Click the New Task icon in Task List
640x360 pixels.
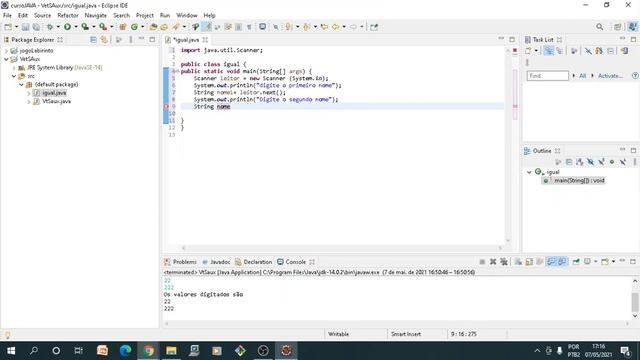pyautogui.click(x=528, y=51)
